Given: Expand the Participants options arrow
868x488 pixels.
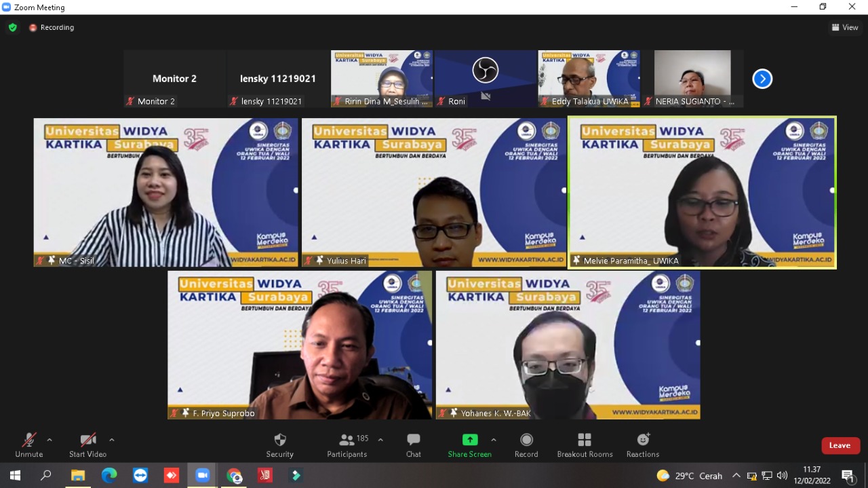Looking at the screenshot, I should (x=380, y=440).
